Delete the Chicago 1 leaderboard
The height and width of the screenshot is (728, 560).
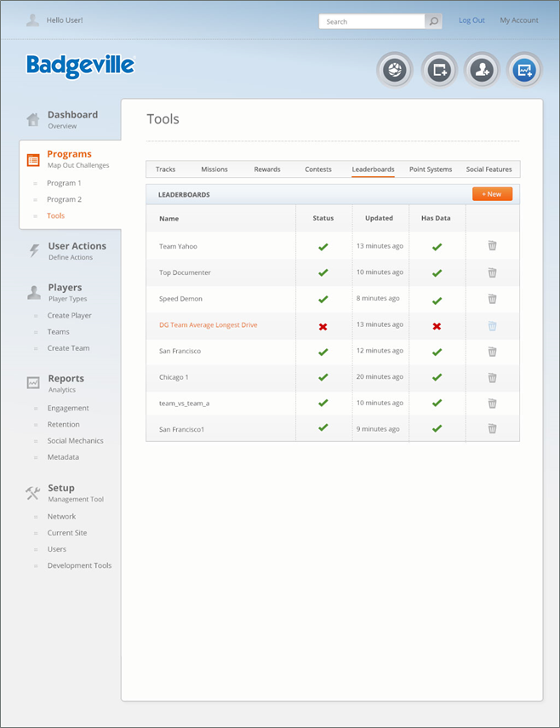pos(492,376)
